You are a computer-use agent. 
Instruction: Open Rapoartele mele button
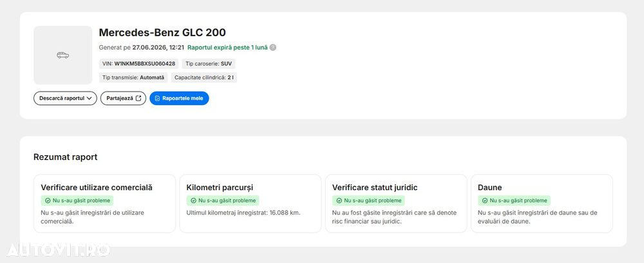coord(179,98)
